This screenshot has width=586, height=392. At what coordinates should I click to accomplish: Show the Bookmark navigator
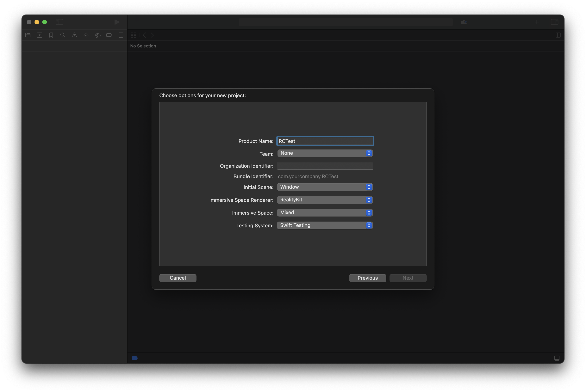pyautogui.click(x=51, y=35)
